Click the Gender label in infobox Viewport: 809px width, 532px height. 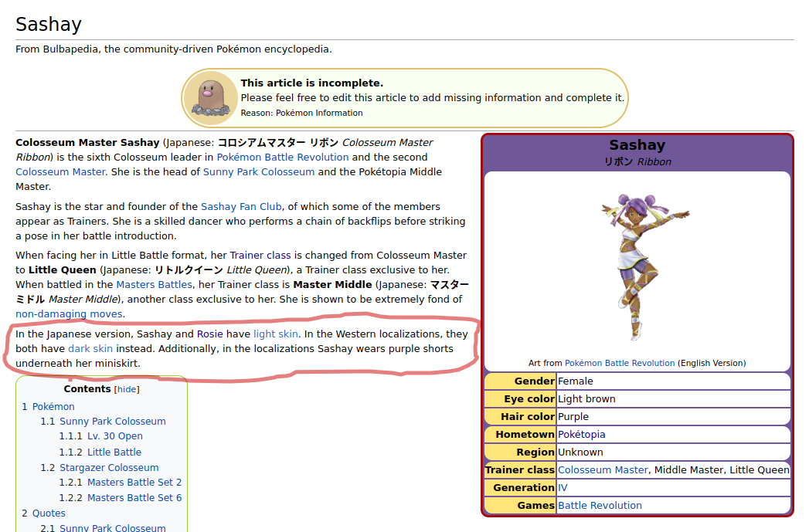(x=534, y=381)
